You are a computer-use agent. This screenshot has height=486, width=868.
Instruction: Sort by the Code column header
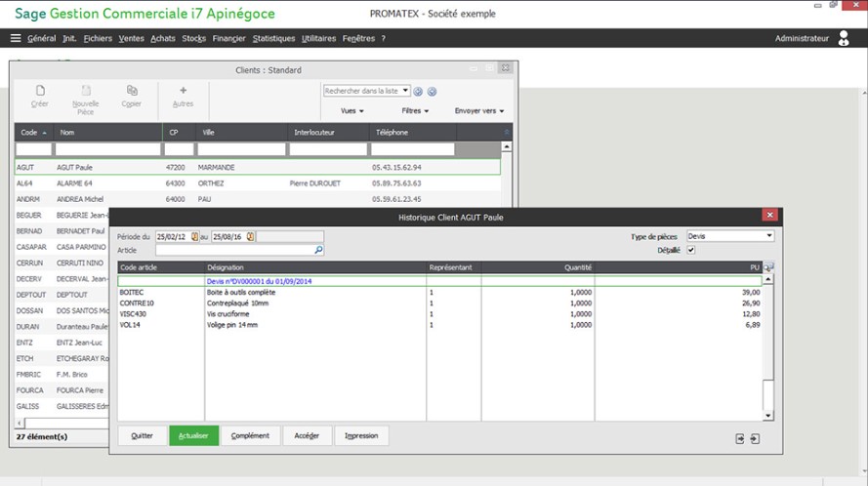[33, 133]
